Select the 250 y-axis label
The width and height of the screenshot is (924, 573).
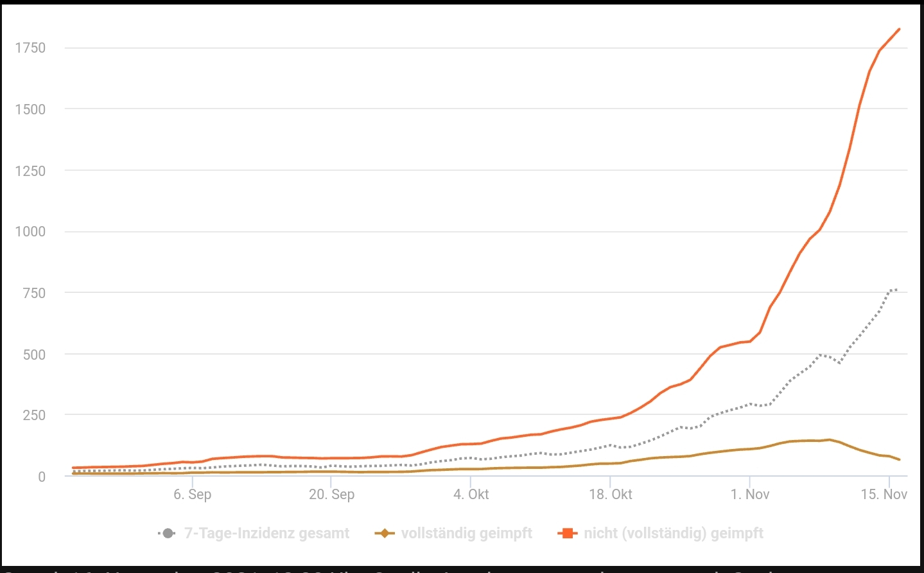(x=35, y=416)
